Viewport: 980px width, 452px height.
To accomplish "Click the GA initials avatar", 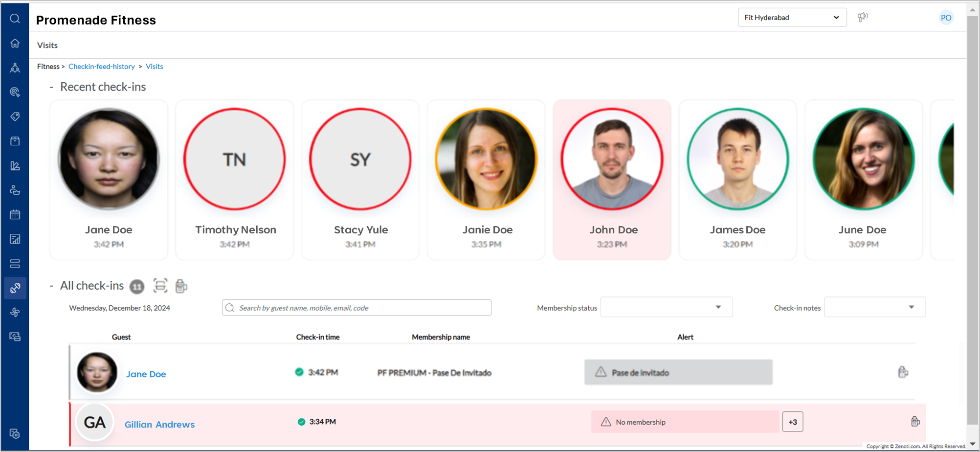I will tap(95, 422).
